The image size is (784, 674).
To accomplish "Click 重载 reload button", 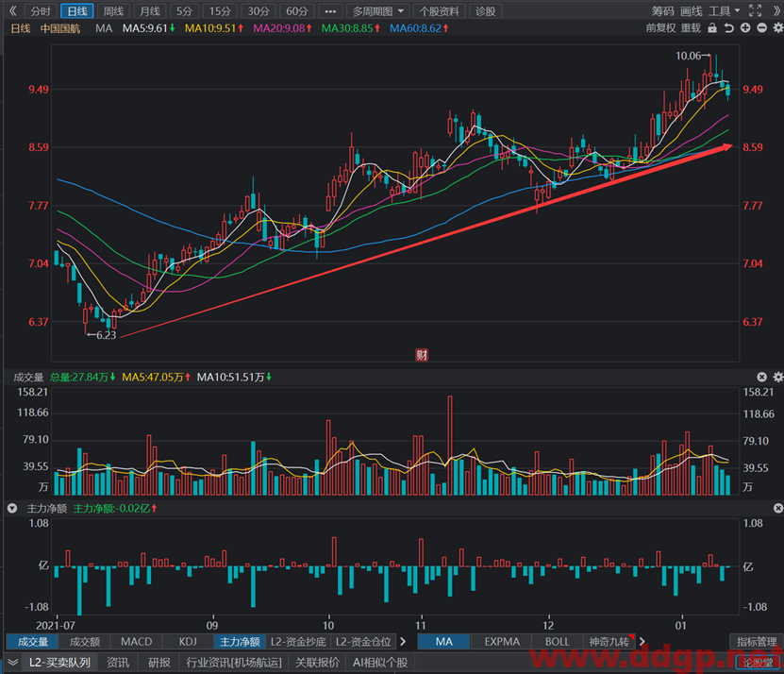I will click(691, 28).
